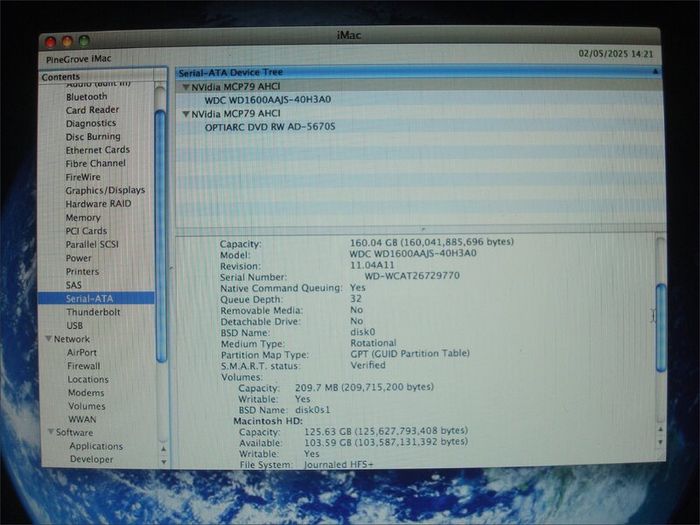This screenshot has height=525, width=700.
Task: Select WDC WD1600AAJS-40H3A0 in device tree
Action: pos(267,100)
